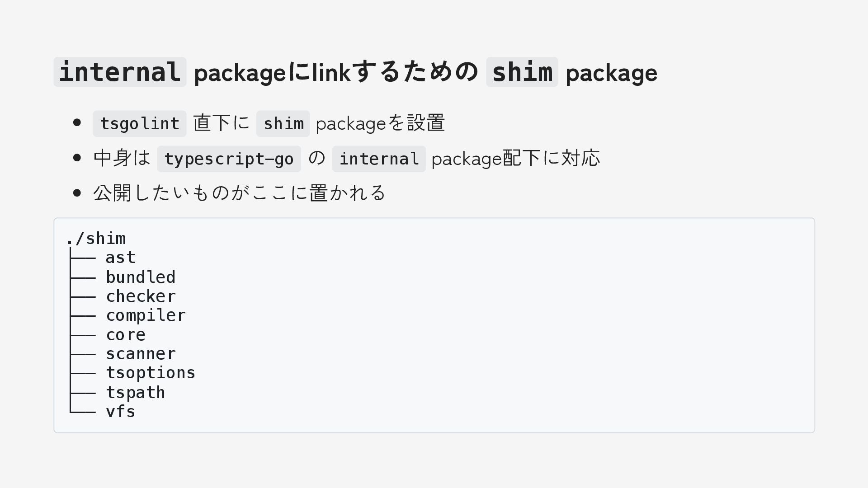Select the 'tsgolint' inline code tag
The width and height of the screenshot is (868, 488).
pyautogui.click(x=140, y=123)
